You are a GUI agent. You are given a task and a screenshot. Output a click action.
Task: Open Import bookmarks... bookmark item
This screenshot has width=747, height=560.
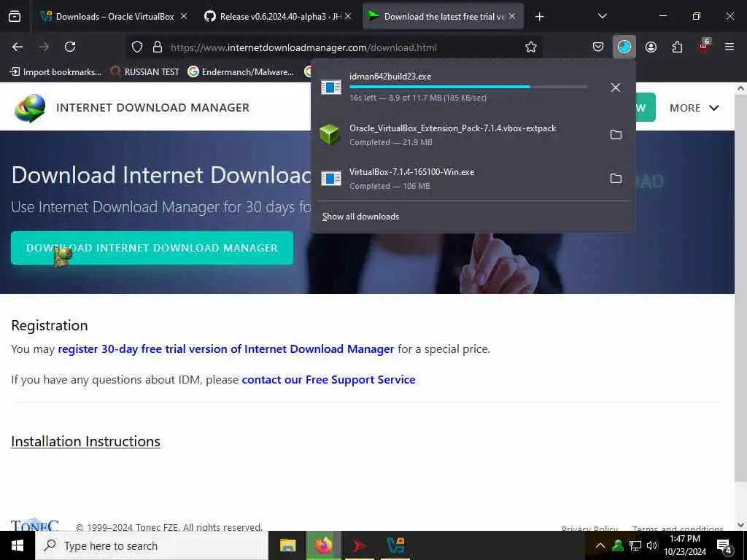pos(55,72)
